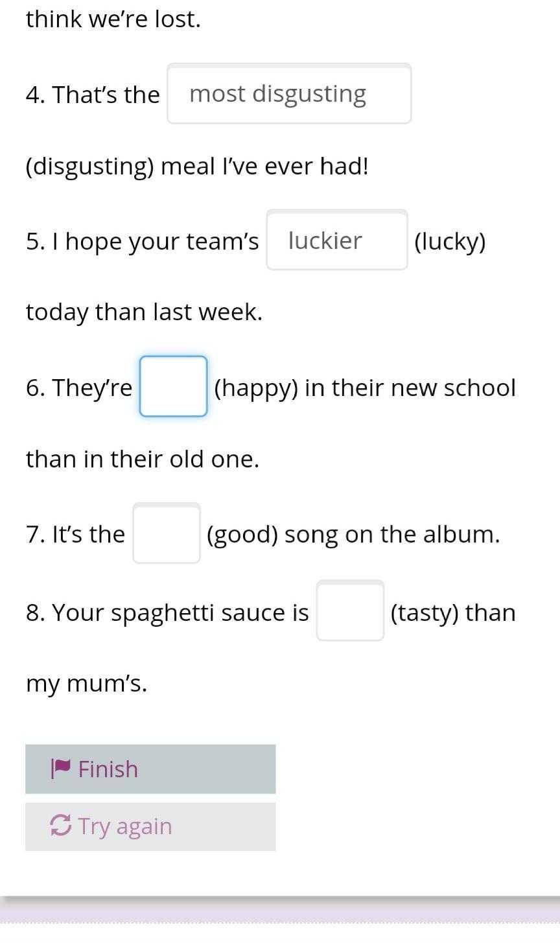Click the empty blank before (happy)
560x943 pixels.
[x=174, y=386]
